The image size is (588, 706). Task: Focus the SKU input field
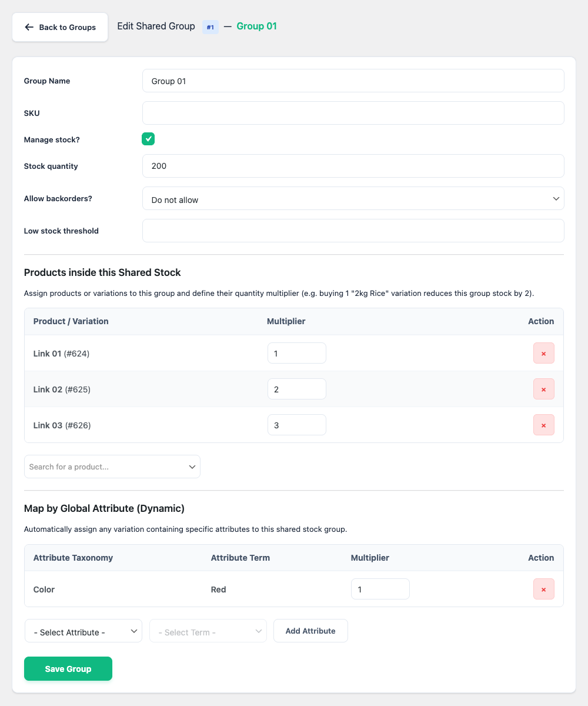click(x=353, y=113)
